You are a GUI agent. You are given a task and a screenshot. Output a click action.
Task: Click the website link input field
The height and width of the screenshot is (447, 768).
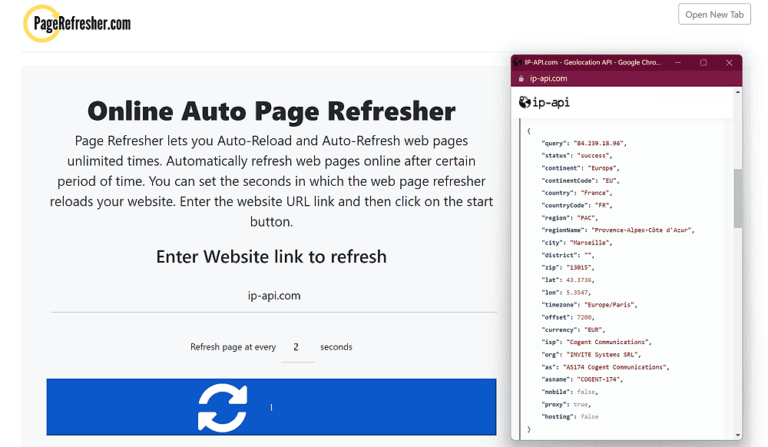click(273, 296)
